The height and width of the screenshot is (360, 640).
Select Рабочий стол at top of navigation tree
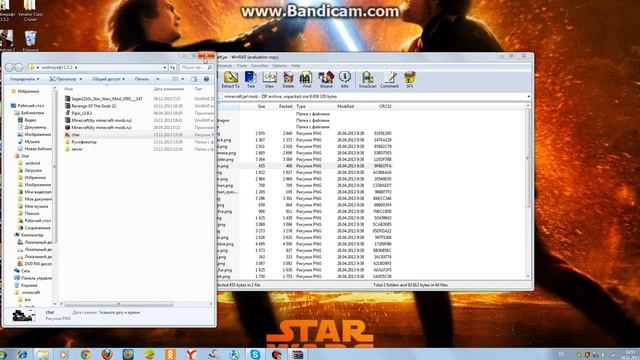(27, 106)
